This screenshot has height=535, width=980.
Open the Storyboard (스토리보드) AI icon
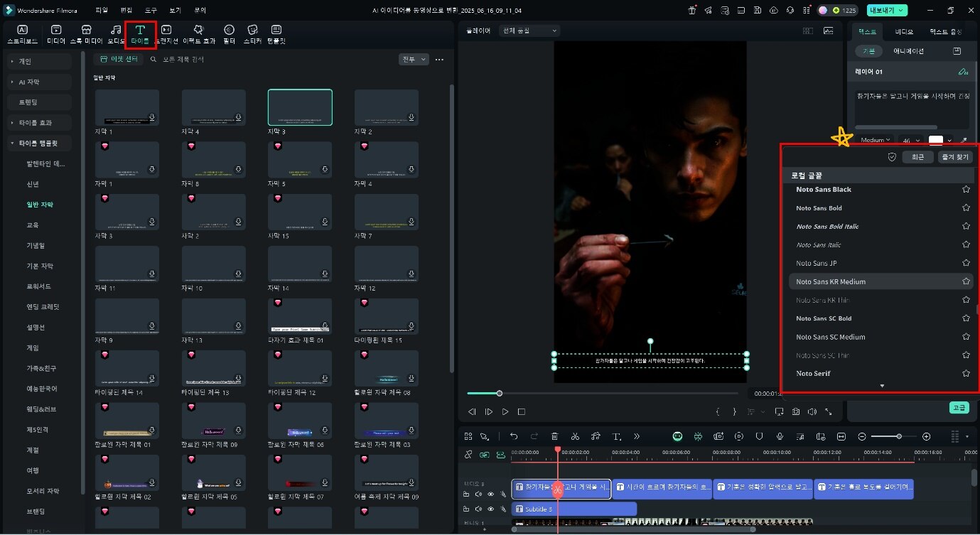22,30
